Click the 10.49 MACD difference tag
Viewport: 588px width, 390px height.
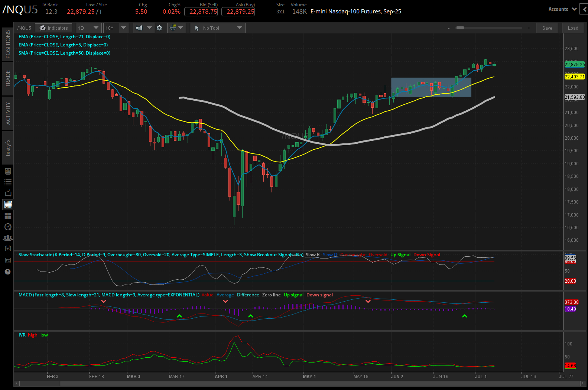570,309
